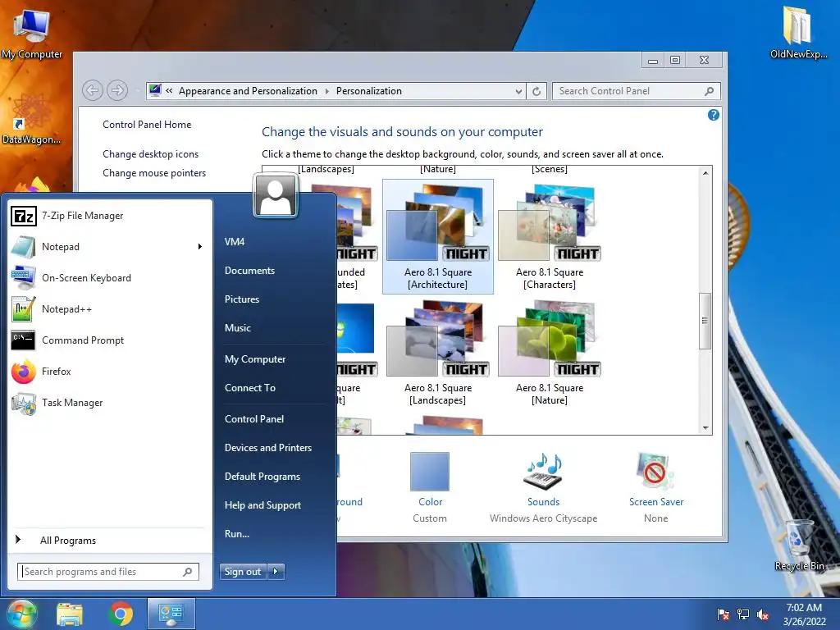The height and width of the screenshot is (630, 840).
Task: Click the Back navigation arrow
Action: [93, 90]
